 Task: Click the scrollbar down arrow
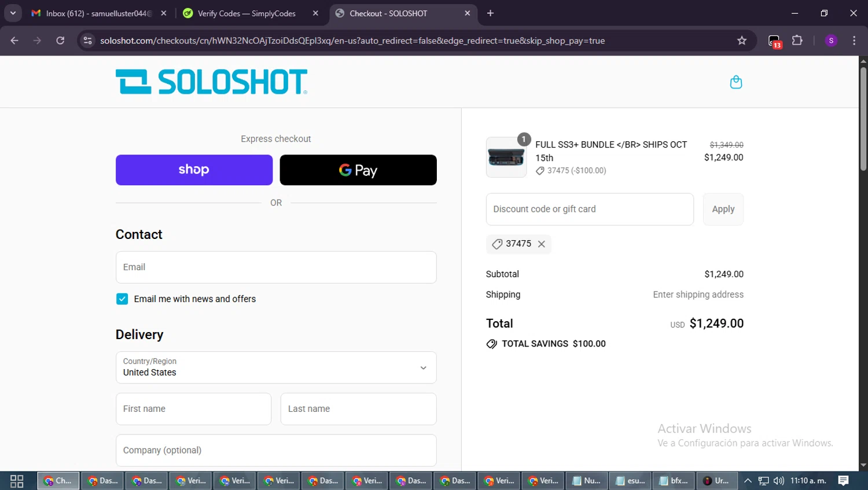pos(863,465)
